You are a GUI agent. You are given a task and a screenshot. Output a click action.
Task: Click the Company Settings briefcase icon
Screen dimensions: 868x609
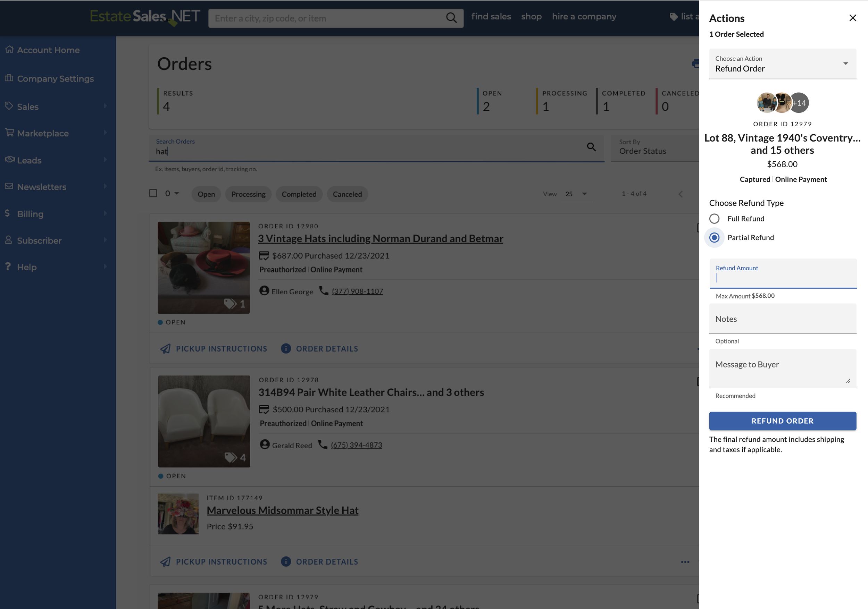[9, 78]
